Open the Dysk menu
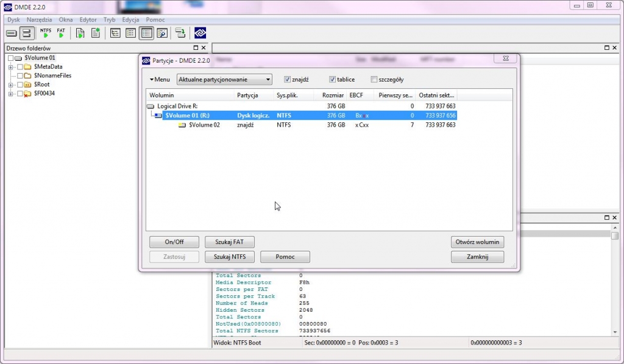The image size is (624, 364). (13, 19)
